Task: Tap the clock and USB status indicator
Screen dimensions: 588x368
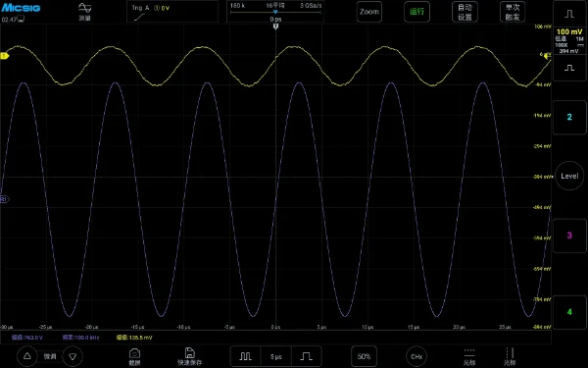Action: (x=13, y=20)
